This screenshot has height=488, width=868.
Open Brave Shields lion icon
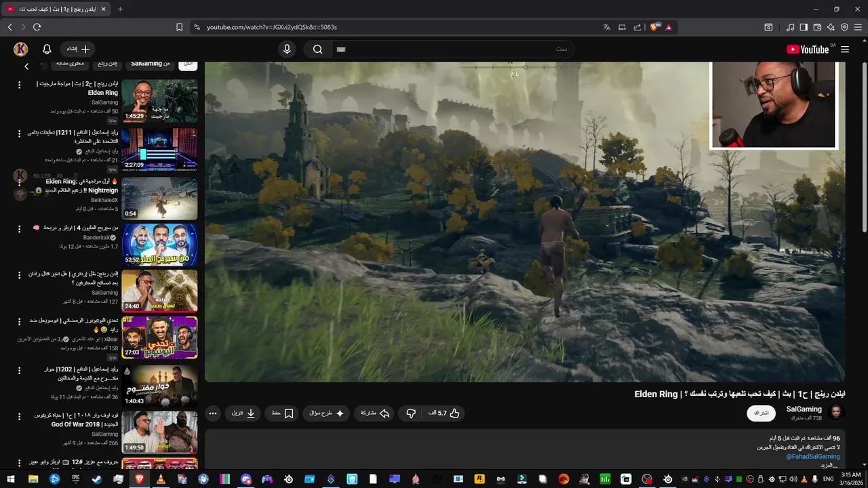[x=654, y=27]
